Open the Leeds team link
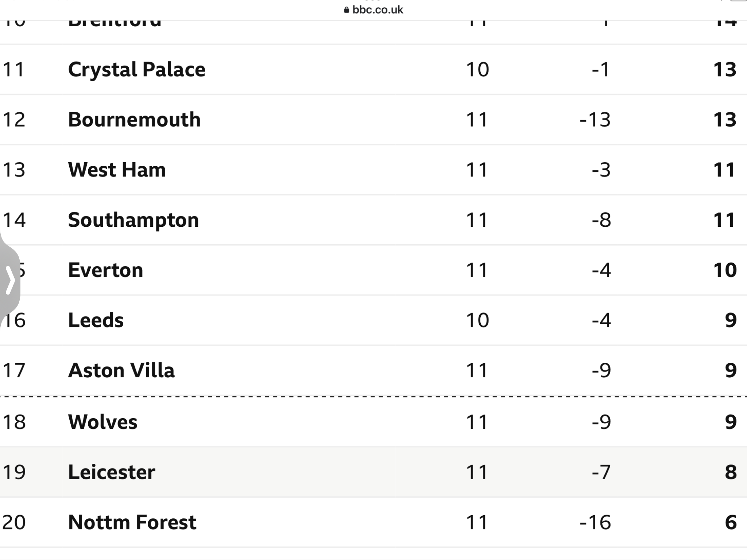747x560 pixels. pyautogui.click(x=96, y=320)
